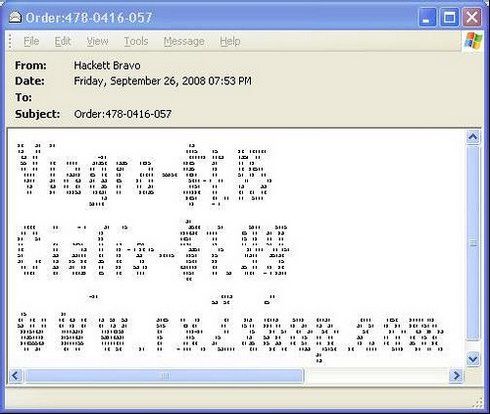This screenshot has height=414, width=490.
Task: Maximize the Order message window
Action: [x=449, y=17]
